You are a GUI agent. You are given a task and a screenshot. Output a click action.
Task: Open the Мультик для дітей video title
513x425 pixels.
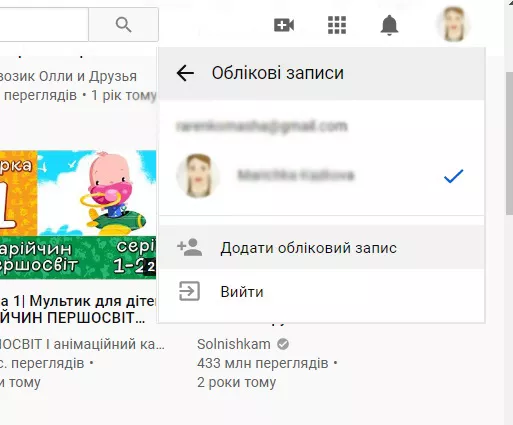(x=78, y=309)
